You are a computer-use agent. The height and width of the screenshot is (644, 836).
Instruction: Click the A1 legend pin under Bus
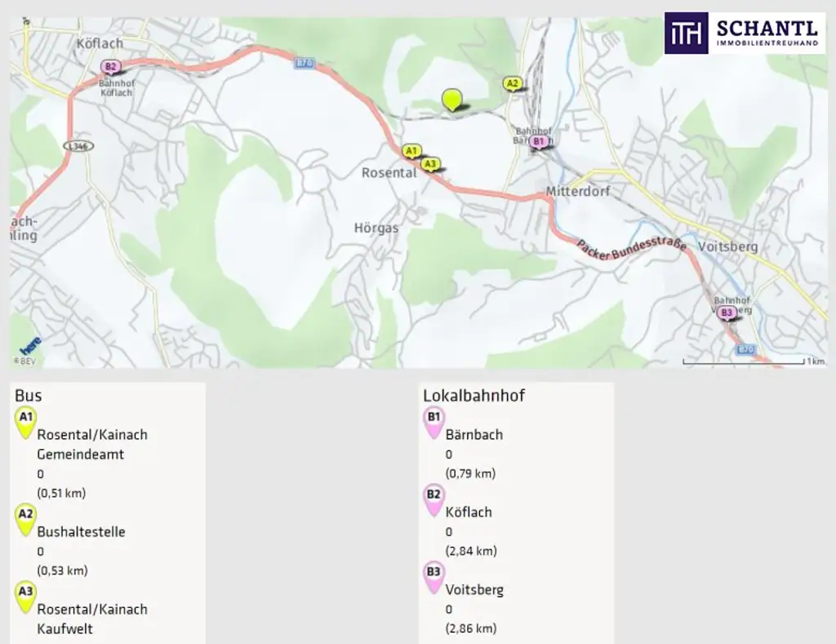coord(25,422)
